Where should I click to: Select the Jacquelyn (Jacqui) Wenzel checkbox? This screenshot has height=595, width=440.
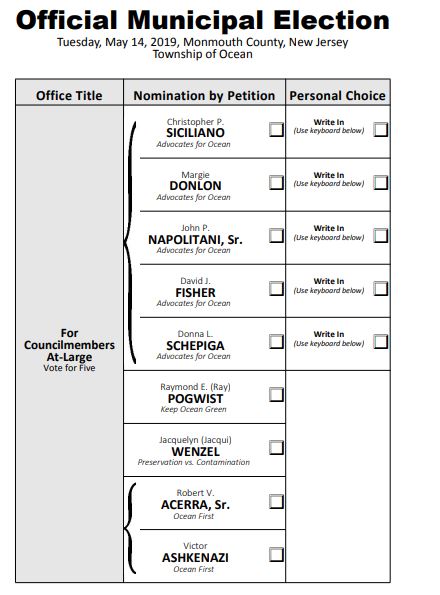point(276,448)
